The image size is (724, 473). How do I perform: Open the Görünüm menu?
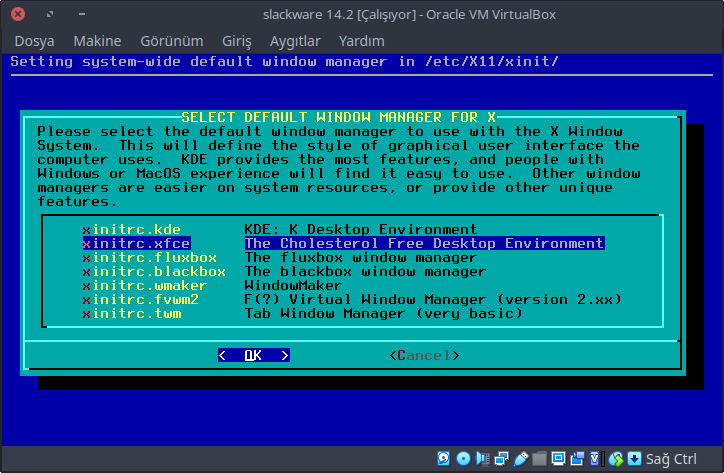click(x=172, y=41)
